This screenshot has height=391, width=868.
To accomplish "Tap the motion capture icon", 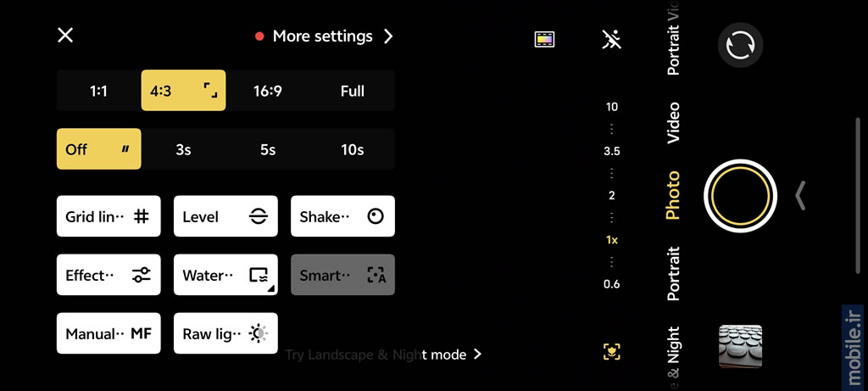I will pyautogui.click(x=611, y=39).
